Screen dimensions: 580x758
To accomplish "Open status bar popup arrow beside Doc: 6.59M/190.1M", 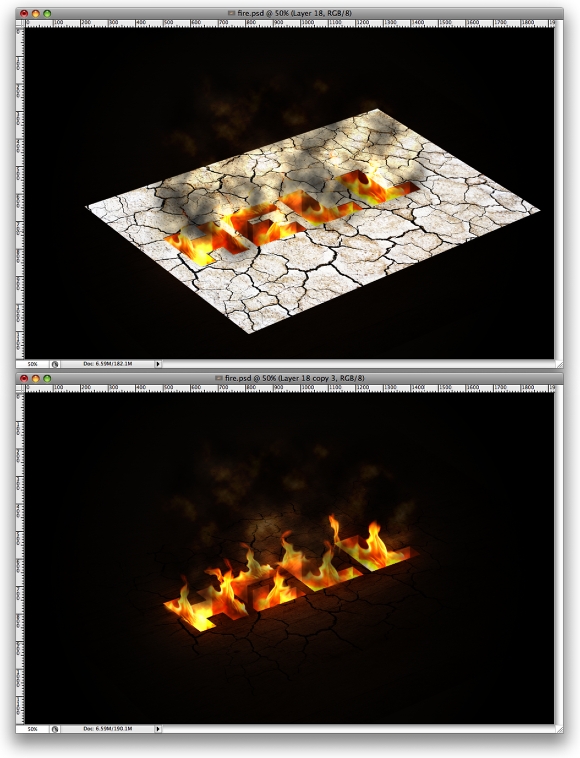I will click(x=158, y=729).
